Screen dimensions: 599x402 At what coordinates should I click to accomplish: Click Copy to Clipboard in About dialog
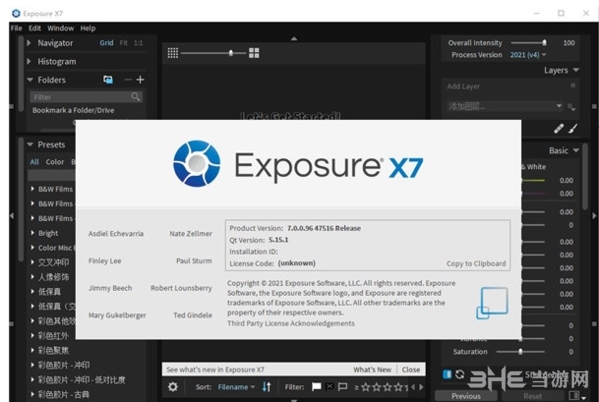(x=476, y=264)
